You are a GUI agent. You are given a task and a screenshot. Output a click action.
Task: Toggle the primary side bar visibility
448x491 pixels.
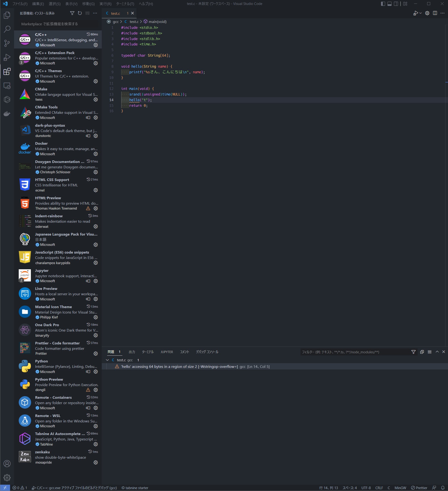tap(383, 4)
